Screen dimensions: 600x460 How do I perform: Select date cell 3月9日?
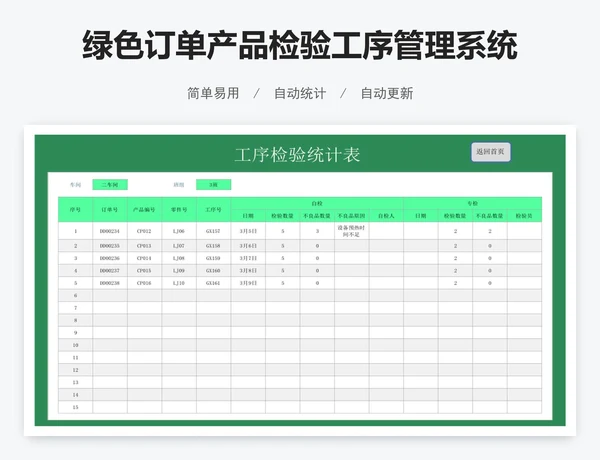coord(248,283)
